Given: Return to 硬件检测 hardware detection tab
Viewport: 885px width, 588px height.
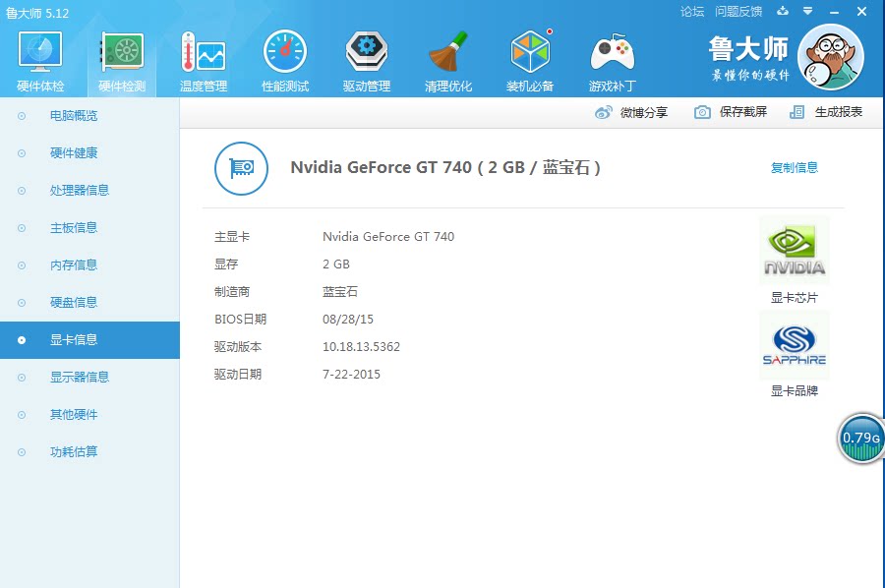Looking at the screenshot, I should (121, 56).
